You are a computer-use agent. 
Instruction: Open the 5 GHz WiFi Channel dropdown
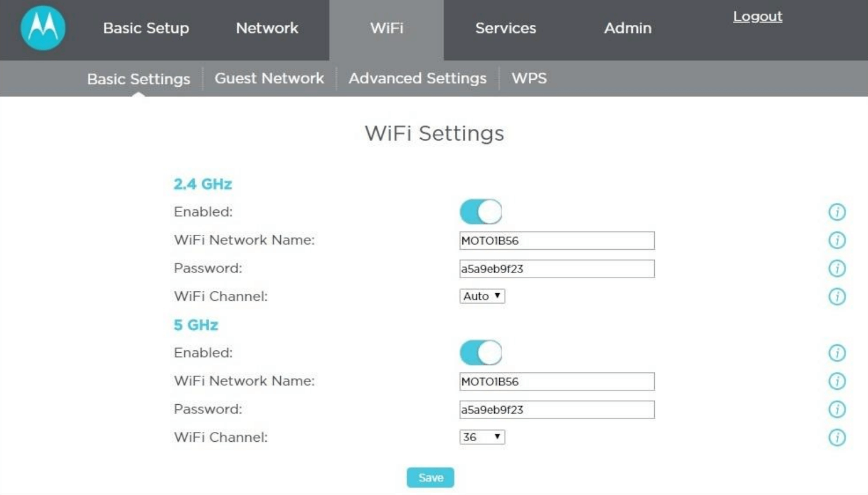coord(482,437)
